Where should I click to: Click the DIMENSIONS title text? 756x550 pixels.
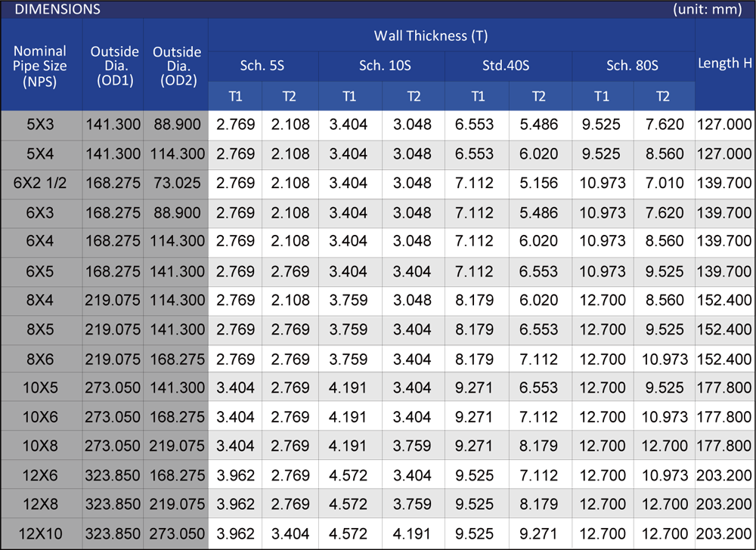tap(57, 10)
